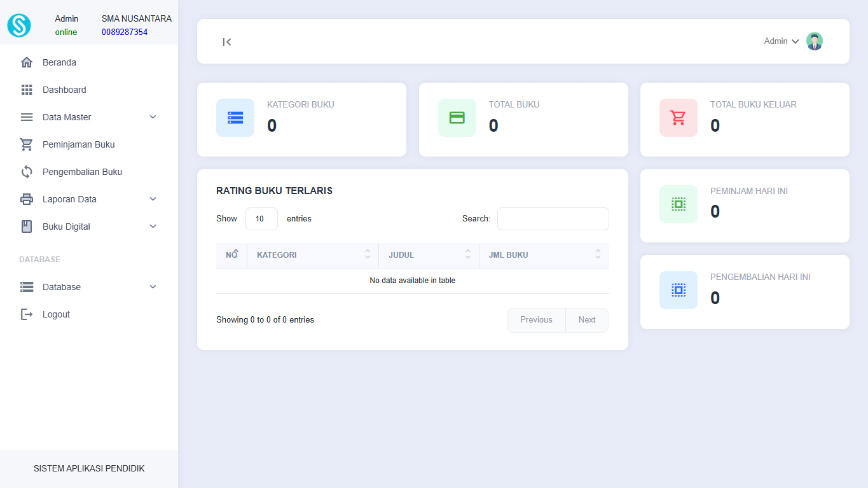Click the Admin profile avatar picture
Image resolution: width=868 pixels, height=488 pixels.
[814, 41]
